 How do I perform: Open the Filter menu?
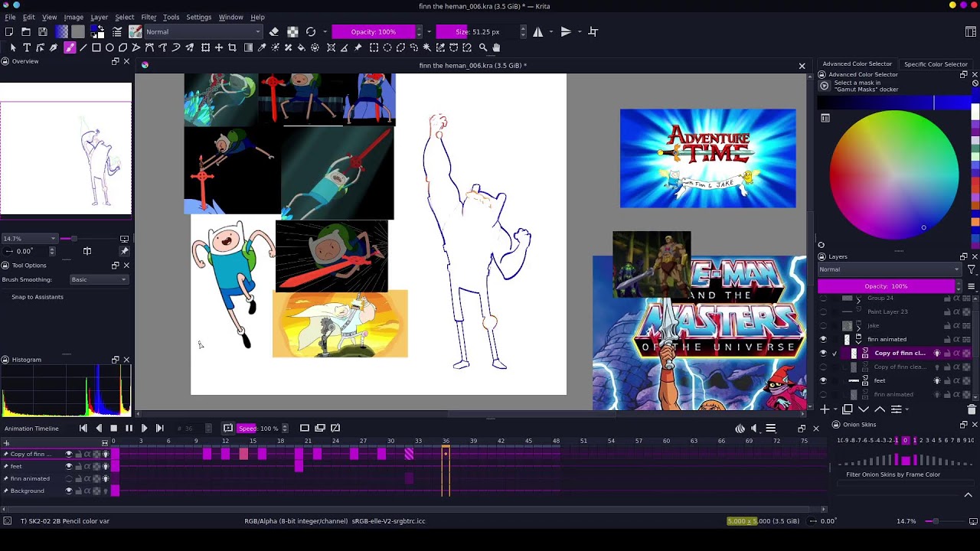[x=149, y=17]
